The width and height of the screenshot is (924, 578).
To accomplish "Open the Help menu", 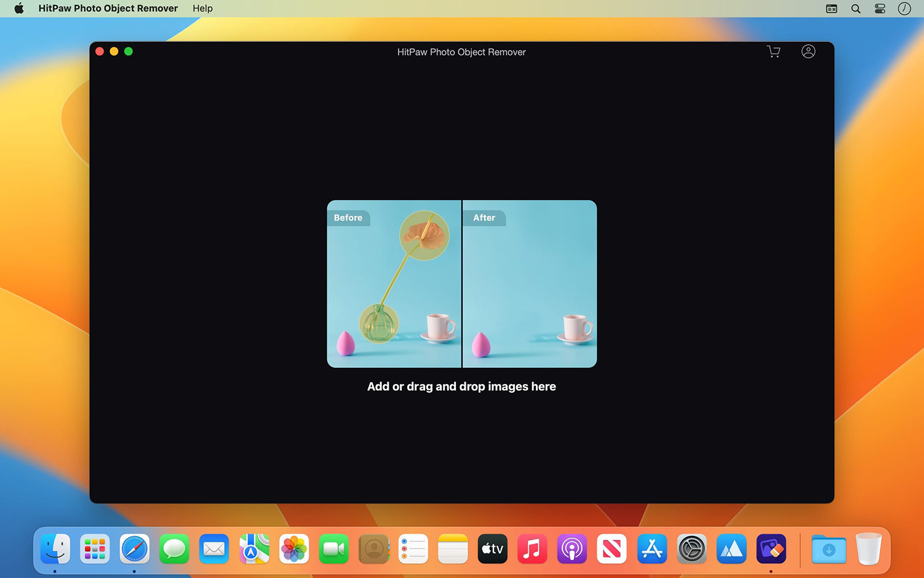I will tap(202, 8).
